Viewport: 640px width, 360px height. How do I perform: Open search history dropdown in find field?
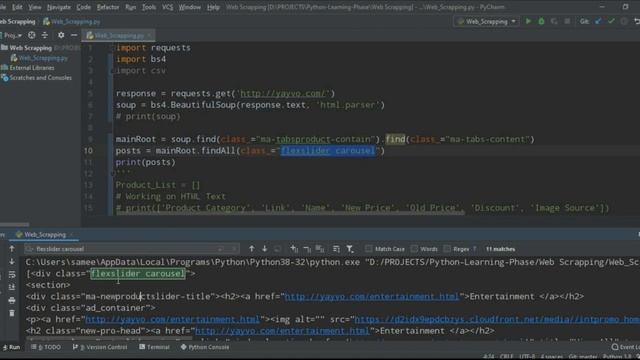coord(29,249)
